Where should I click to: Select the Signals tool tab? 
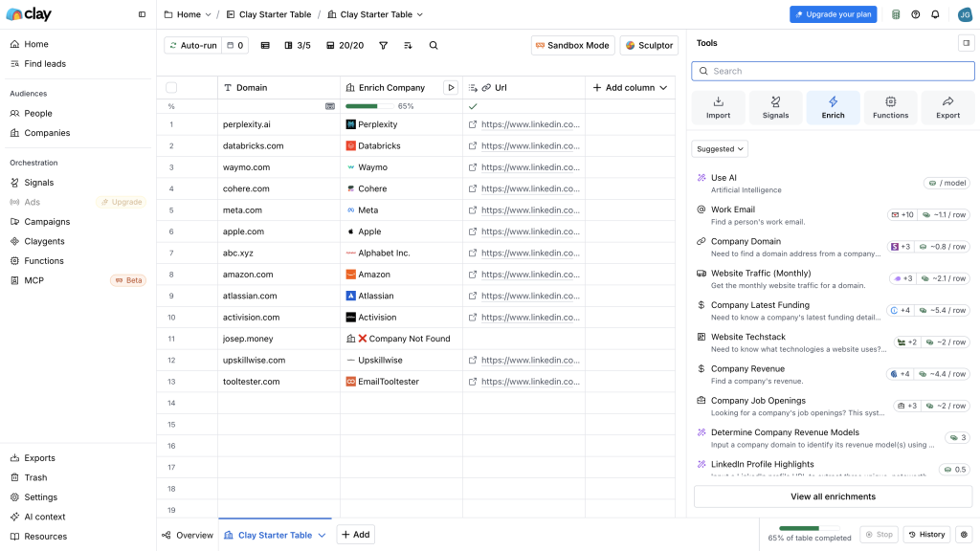775,107
